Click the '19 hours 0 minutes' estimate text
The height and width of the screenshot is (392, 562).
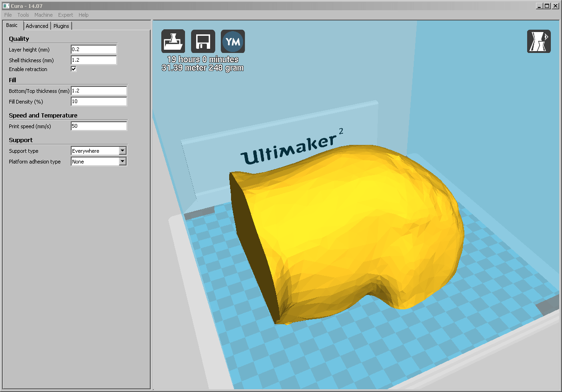point(203,59)
